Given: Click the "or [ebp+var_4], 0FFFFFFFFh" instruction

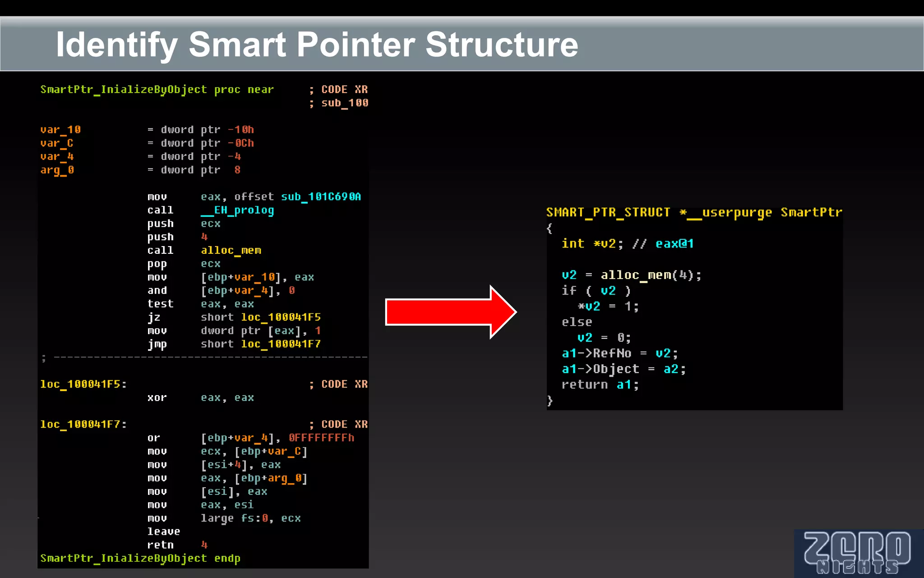Looking at the screenshot, I should tap(250, 438).
